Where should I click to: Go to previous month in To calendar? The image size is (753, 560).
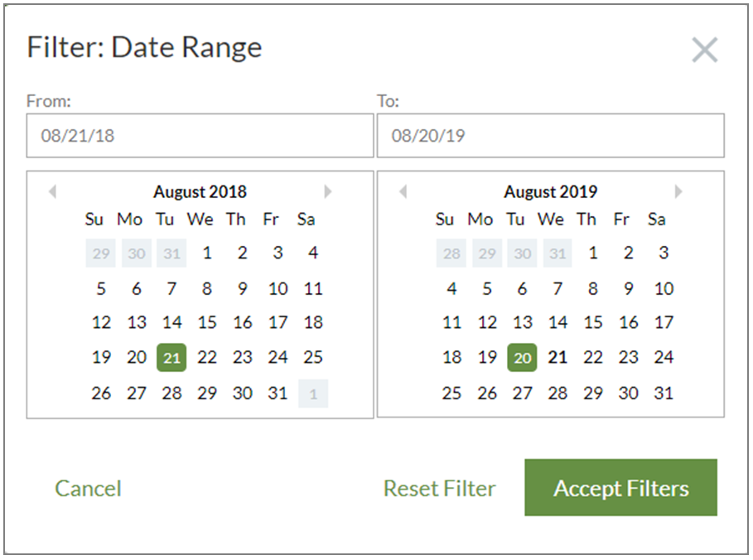(x=403, y=191)
